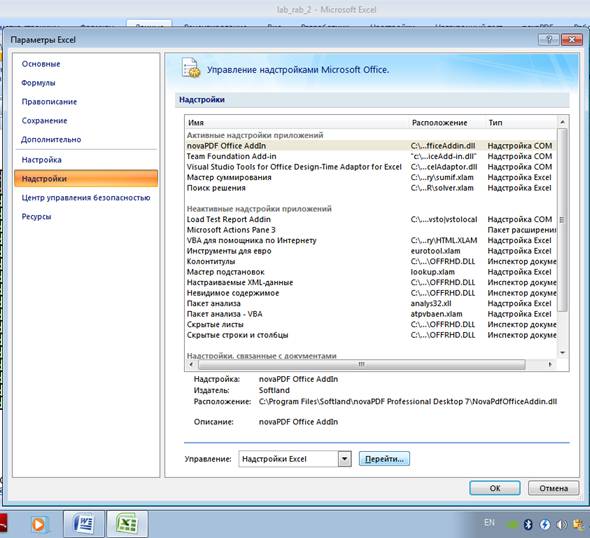Open the Основные options category
The image size is (590, 538).
pyautogui.click(x=41, y=64)
